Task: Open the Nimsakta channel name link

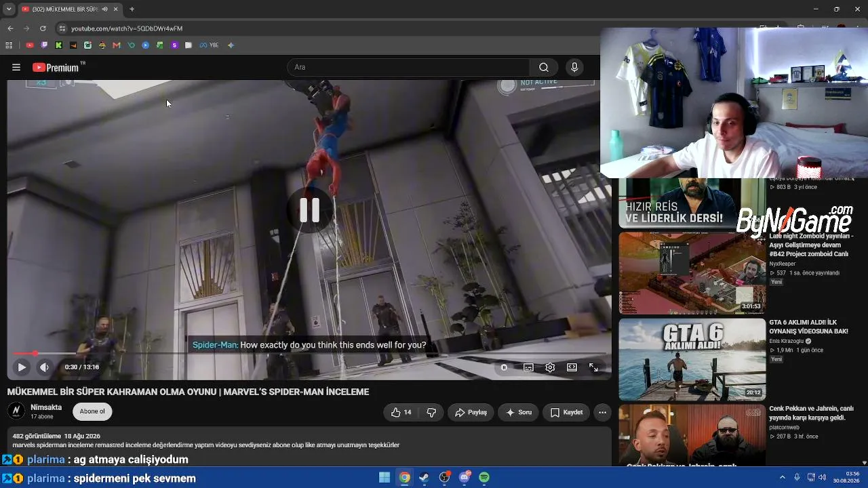Action: tap(46, 407)
